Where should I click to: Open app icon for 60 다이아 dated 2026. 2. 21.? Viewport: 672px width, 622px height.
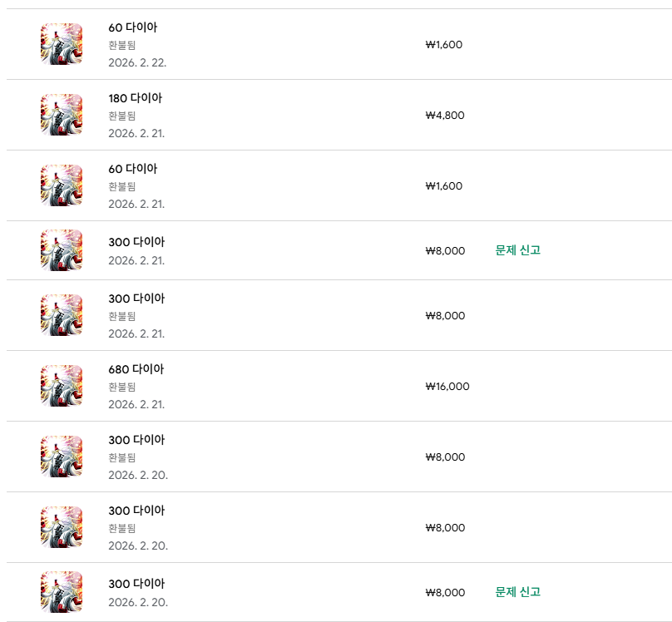click(62, 185)
